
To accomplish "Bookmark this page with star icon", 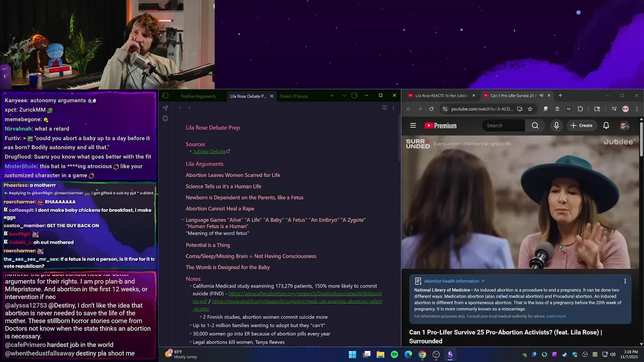I will 530,109.
